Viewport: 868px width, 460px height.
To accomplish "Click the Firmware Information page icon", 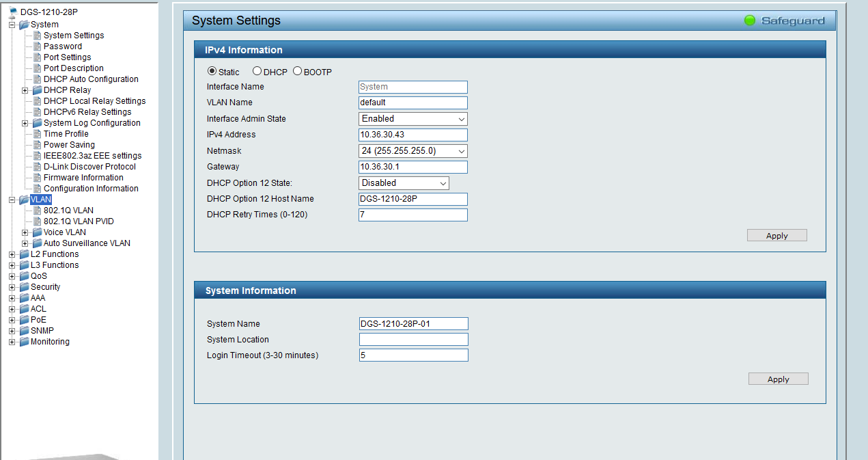I will (38, 178).
